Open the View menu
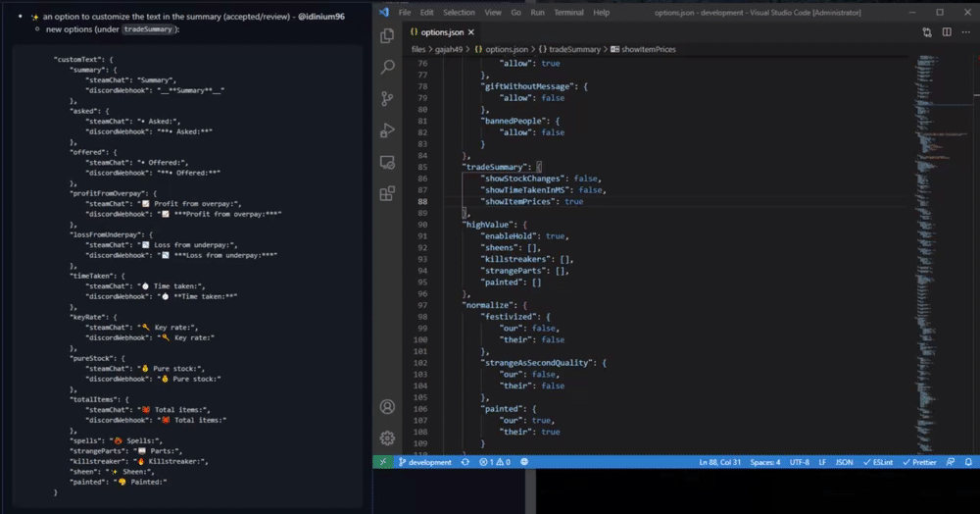The width and height of the screenshot is (980, 514). pyautogui.click(x=493, y=13)
